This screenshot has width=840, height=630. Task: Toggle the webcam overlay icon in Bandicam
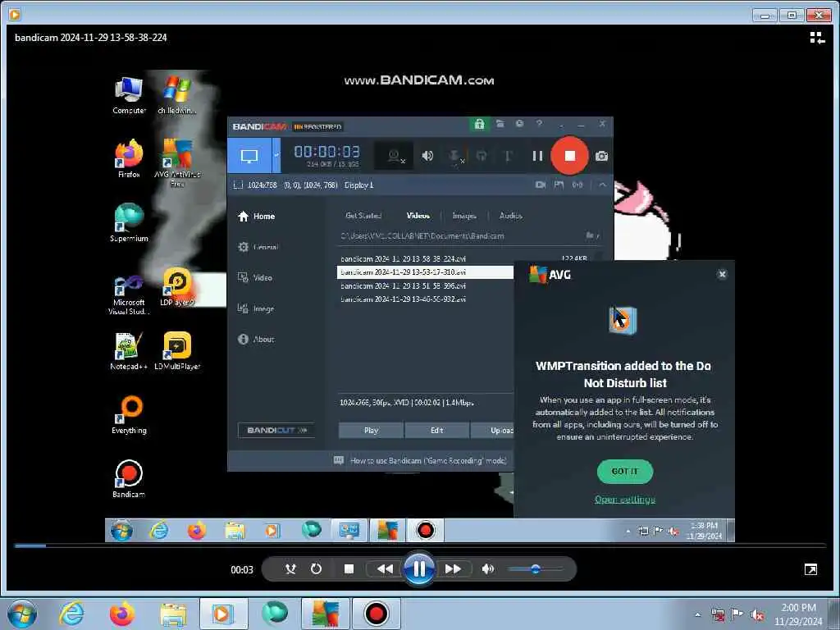point(395,156)
